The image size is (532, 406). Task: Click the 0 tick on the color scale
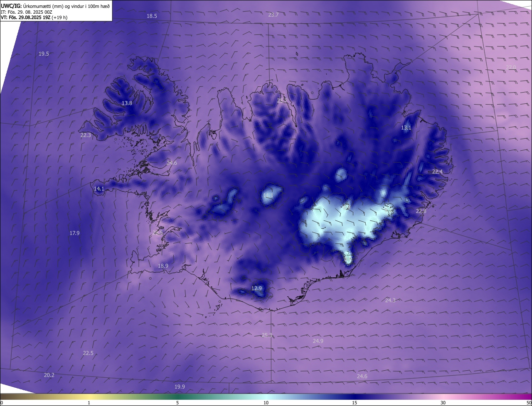pyautogui.click(x=2, y=403)
